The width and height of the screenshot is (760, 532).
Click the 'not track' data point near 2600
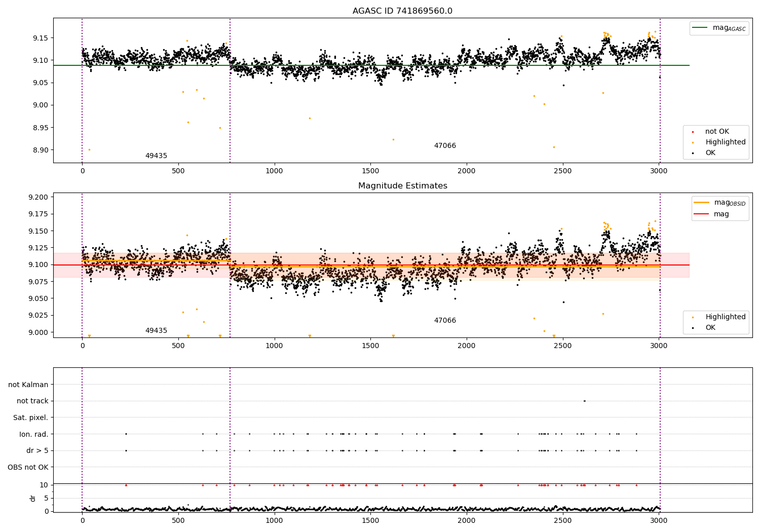(584, 401)
